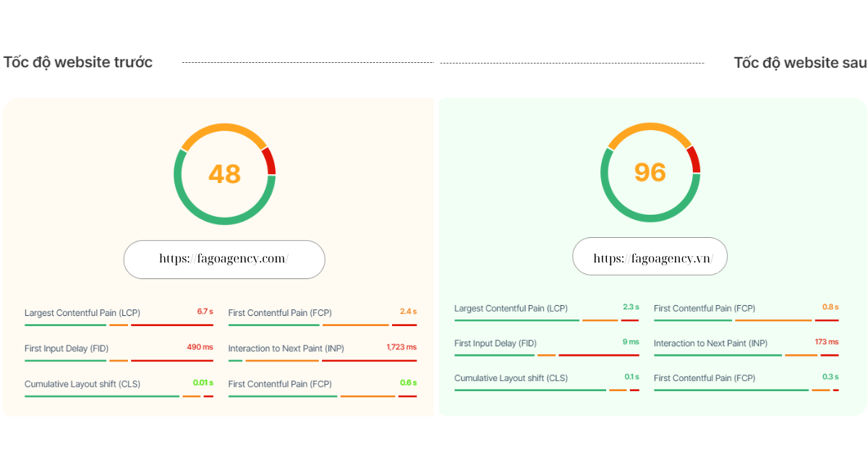The height and width of the screenshot is (470, 868).
Task: Click the 0.6 s FCP value
Action: click(x=408, y=383)
